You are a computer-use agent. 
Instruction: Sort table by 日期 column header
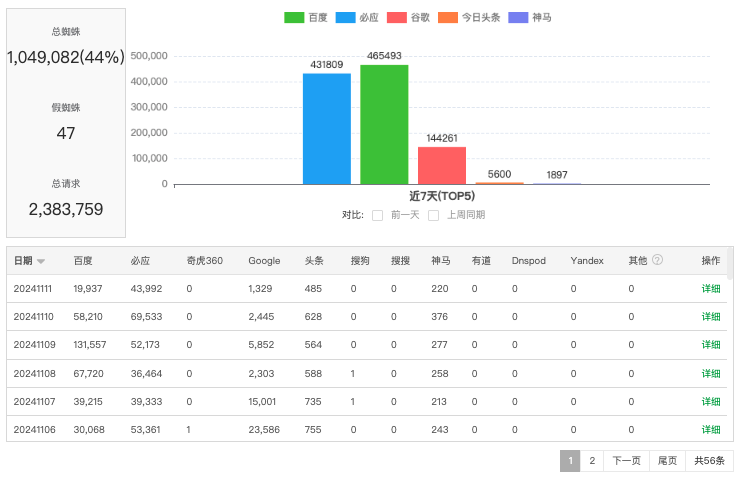[x=23, y=260]
